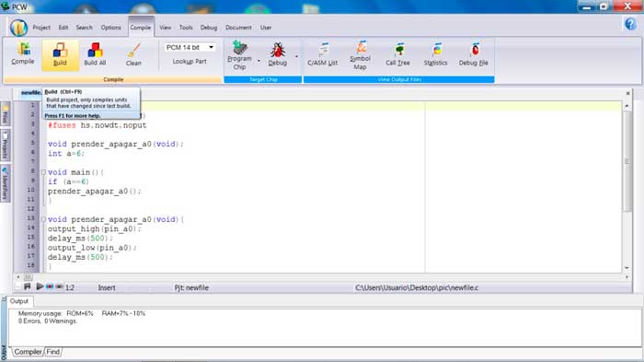Screen dimensions: 644x362
Task: Switch to the View ribbon tab
Action: 165,28
